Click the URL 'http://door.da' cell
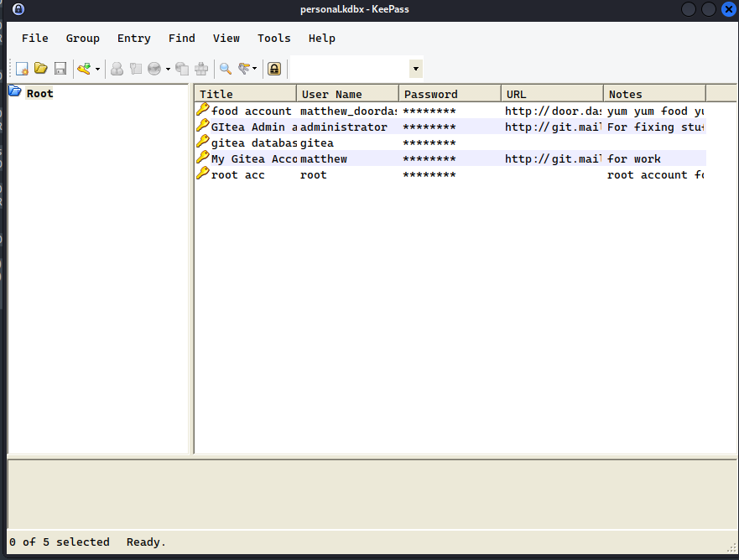The height and width of the screenshot is (560, 739). coord(554,111)
